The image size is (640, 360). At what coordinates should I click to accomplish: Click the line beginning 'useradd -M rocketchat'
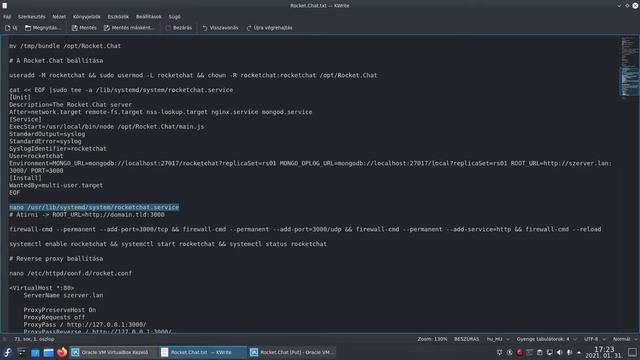(x=193, y=76)
